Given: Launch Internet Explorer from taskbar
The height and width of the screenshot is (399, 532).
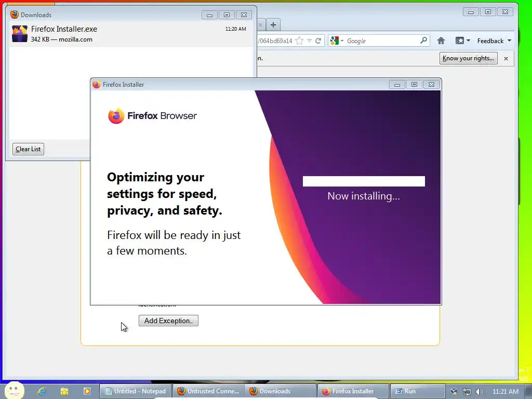Looking at the screenshot, I should coord(42,391).
